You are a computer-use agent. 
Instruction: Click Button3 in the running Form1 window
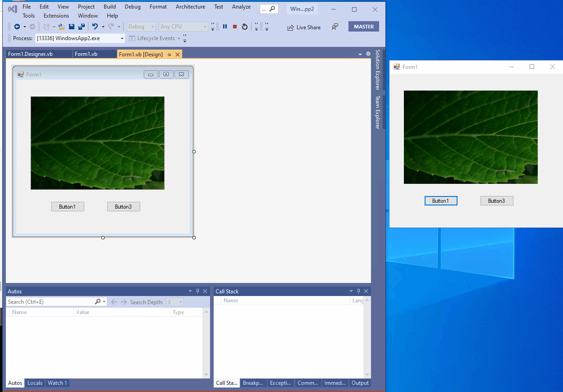pos(496,201)
